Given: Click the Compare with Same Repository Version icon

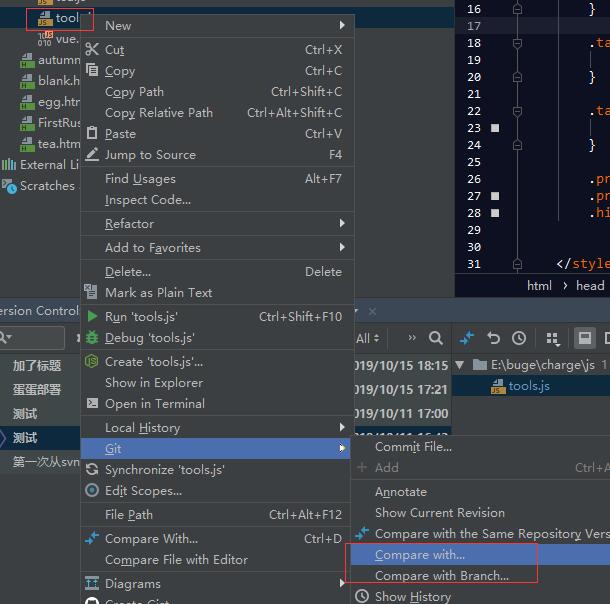Looking at the screenshot, I should tap(362, 533).
